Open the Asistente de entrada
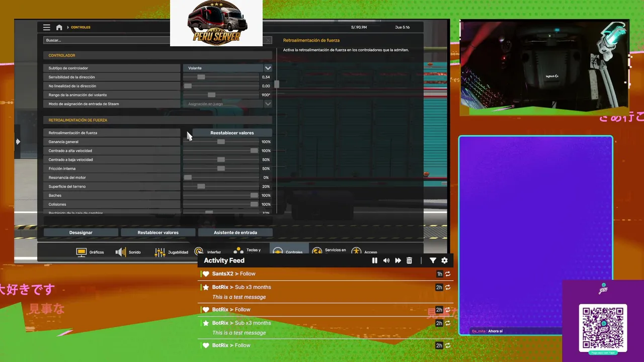The height and width of the screenshot is (362, 644). pyautogui.click(x=235, y=232)
